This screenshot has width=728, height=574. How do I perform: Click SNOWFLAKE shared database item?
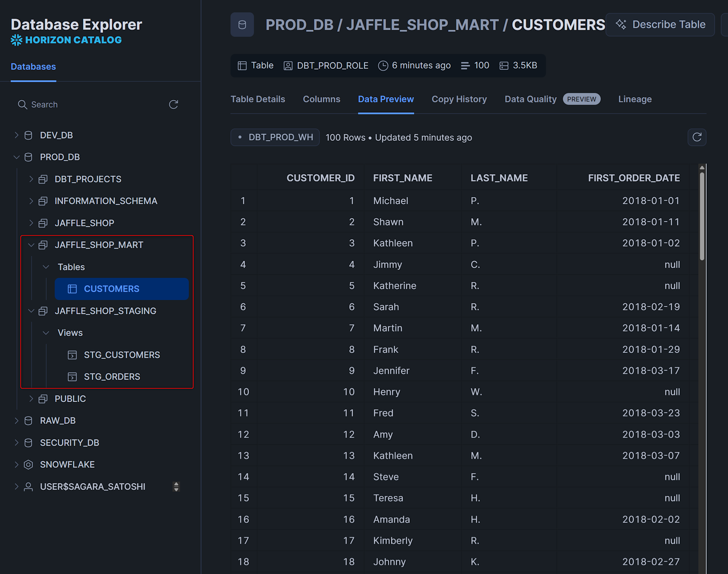(x=67, y=465)
